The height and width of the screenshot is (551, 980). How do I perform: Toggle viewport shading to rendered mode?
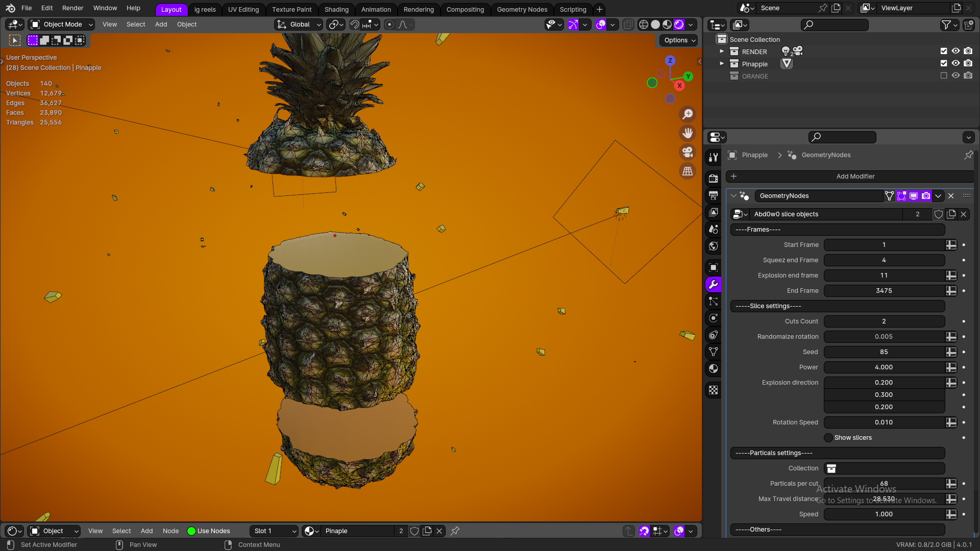pyautogui.click(x=678, y=24)
